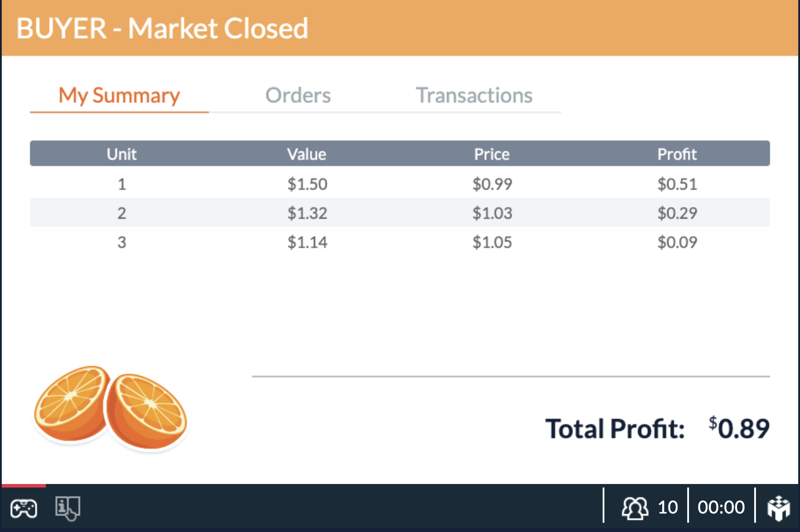The height and width of the screenshot is (532, 800).
Task: Click the 00:00 timer display
Action: [x=721, y=507]
